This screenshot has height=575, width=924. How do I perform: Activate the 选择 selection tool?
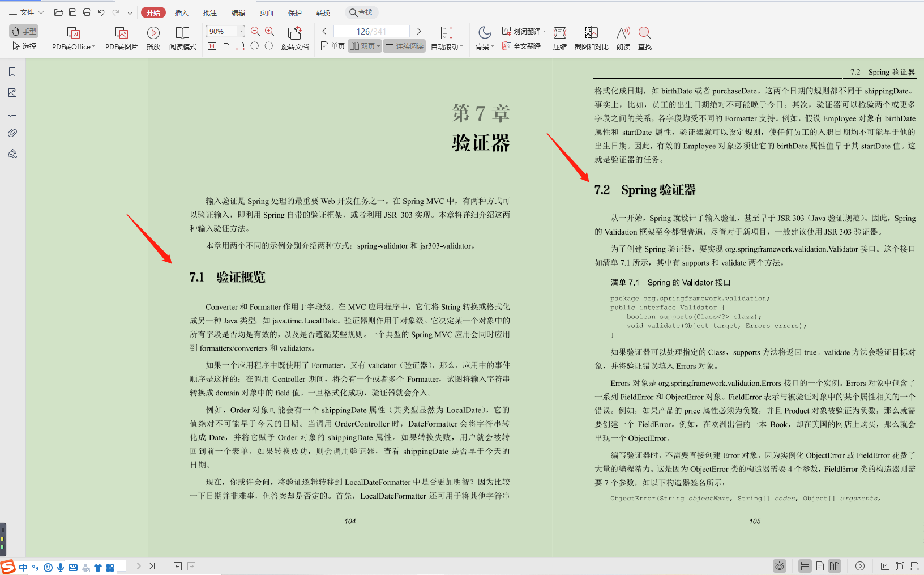24,46
